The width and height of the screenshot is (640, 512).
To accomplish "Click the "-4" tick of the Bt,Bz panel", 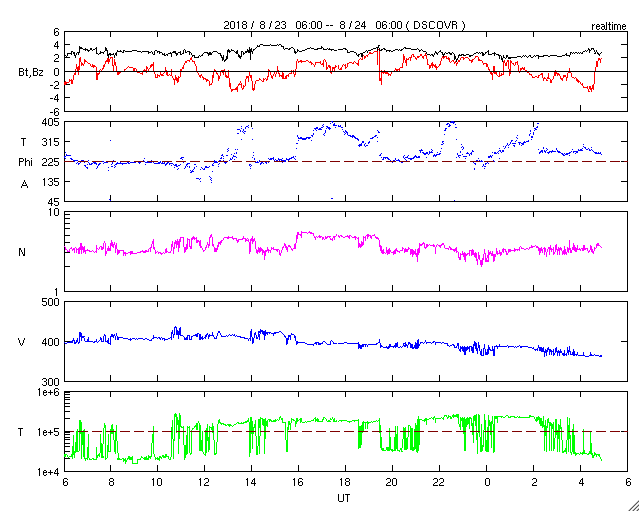I will (x=55, y=98).
